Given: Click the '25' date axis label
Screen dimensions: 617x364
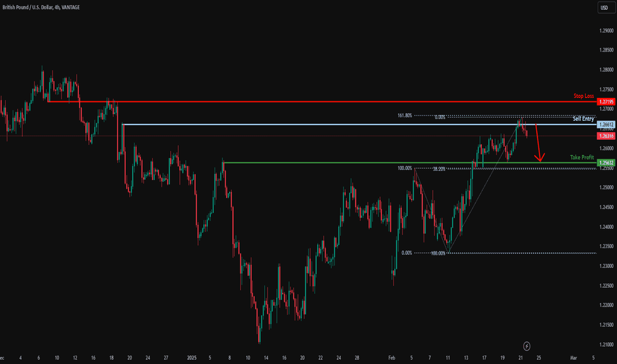Looking at the screenshot, I should click(x=539, y=358).
